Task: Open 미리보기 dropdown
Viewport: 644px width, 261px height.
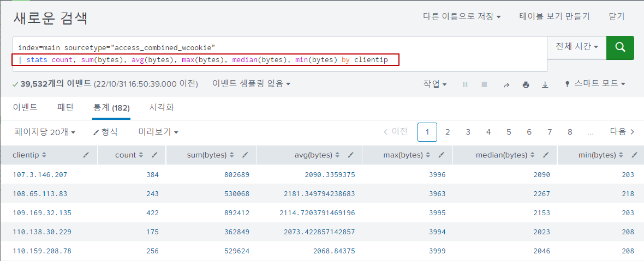Action: [158, 132]
